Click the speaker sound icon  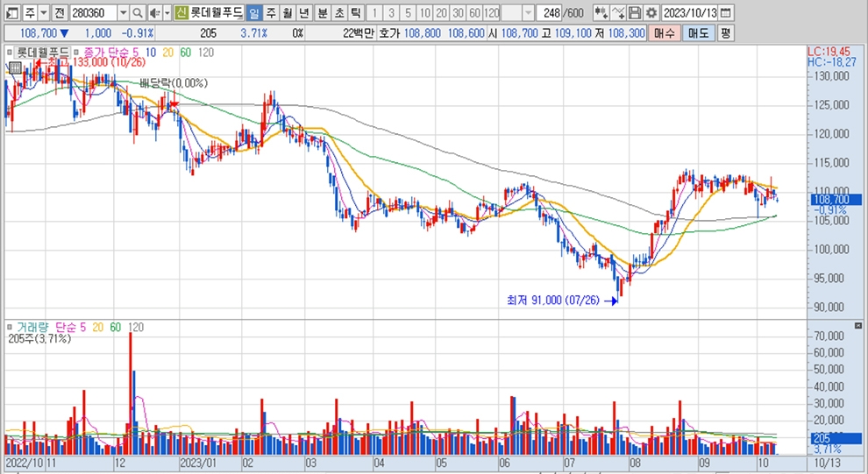[x=153, y=13]
